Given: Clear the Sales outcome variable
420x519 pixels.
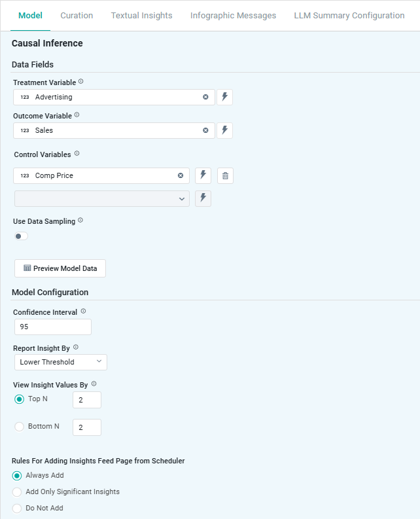Looking at the screenshot, I should point(205,130).
